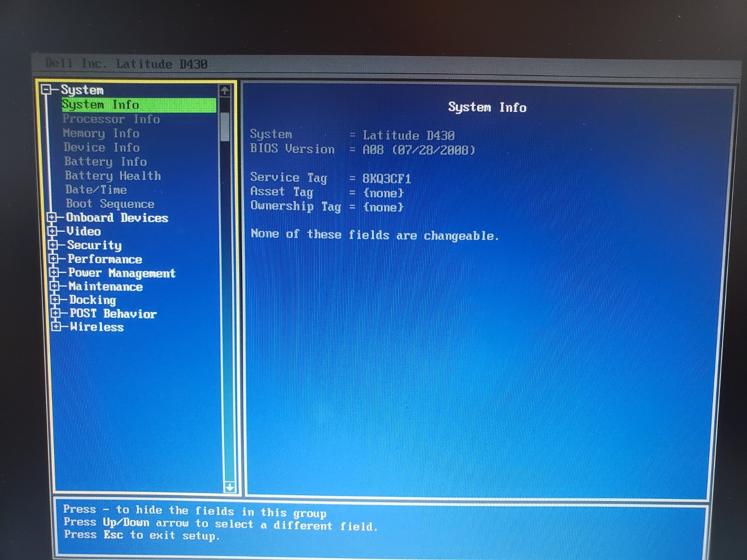Open Processor Info entry
Image resolution: width=747 pixels, height=560 pixels.
click(x=111, y=119)
